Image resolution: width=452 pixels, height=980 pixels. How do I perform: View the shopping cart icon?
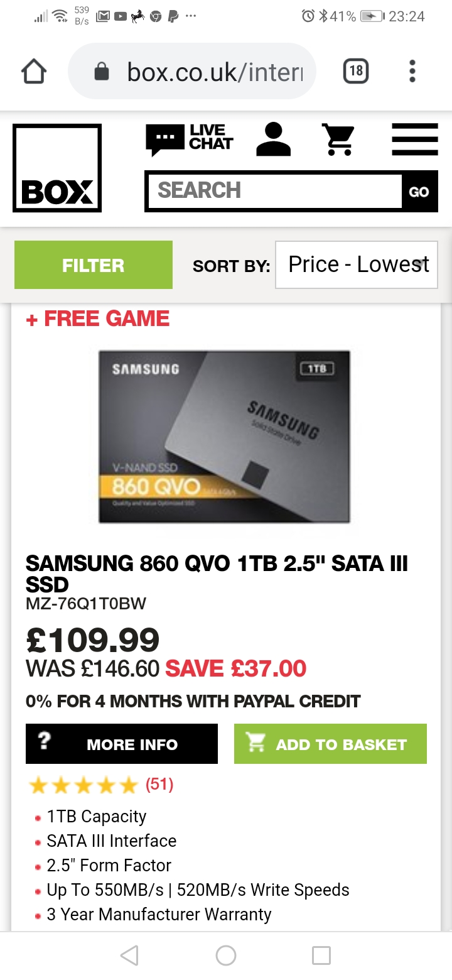click(338, 139)
